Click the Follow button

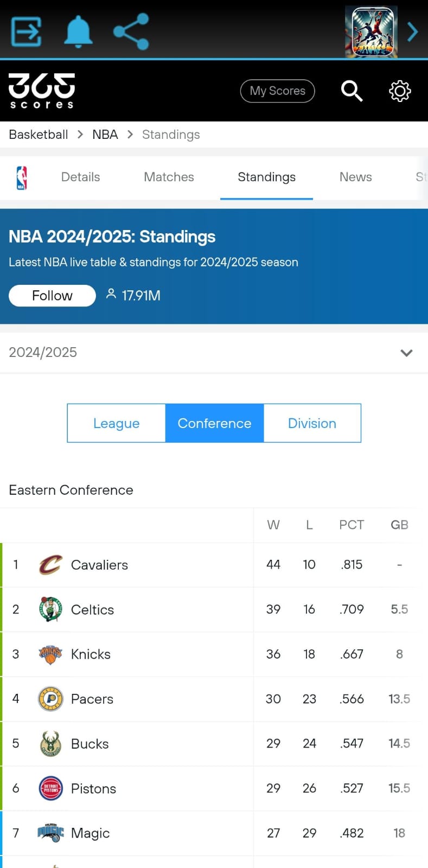[52, 296]
